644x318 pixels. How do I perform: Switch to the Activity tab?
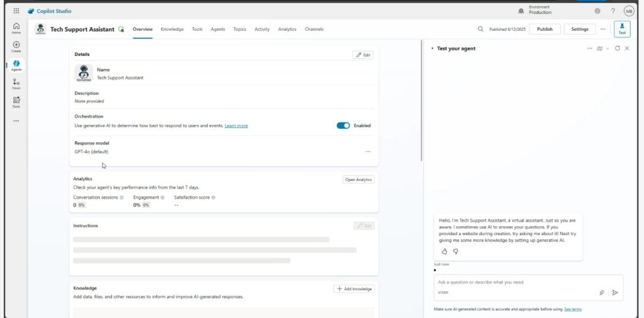coord(262,29)
